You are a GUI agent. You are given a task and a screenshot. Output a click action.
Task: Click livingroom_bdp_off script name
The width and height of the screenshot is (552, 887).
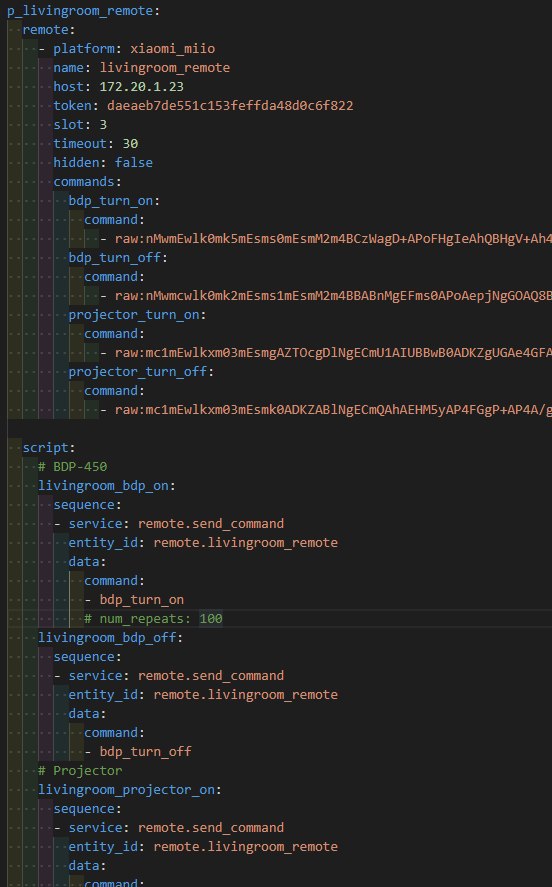[x=107, y=638]
